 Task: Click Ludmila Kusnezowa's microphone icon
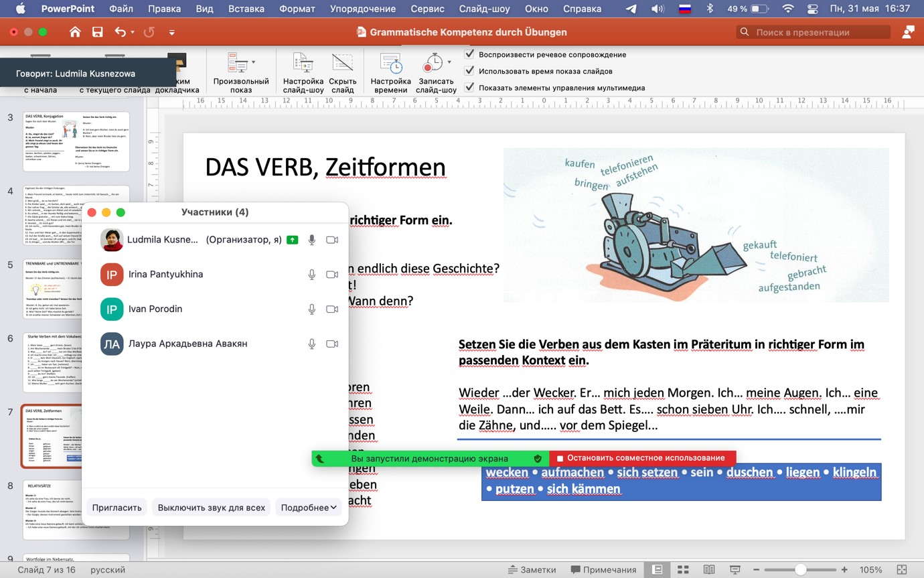(x=311, y=240)
